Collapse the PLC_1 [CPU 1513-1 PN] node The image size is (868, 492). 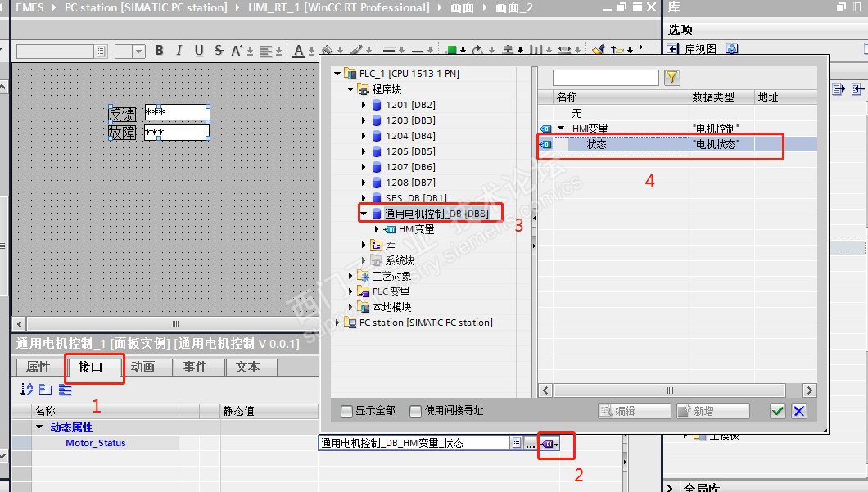pyautogui.click(x=337, y=74)
